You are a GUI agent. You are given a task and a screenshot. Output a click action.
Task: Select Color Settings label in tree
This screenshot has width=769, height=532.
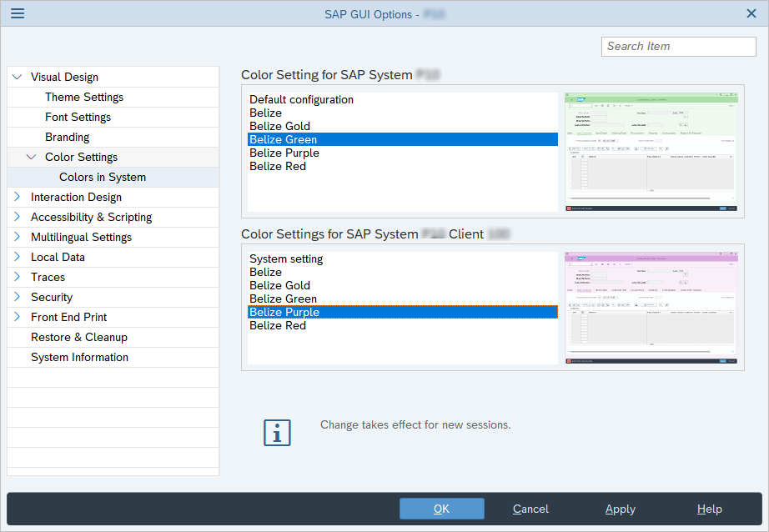(82, 157)
